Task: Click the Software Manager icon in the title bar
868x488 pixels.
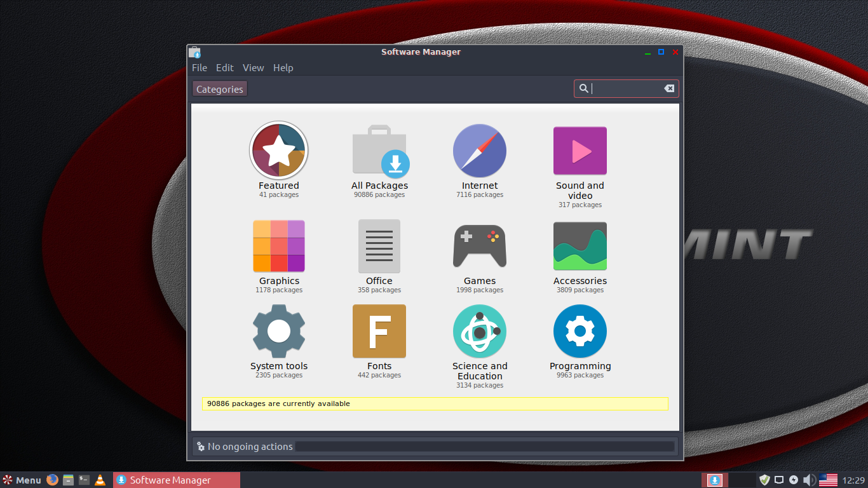Action: (x=195, y=52)
